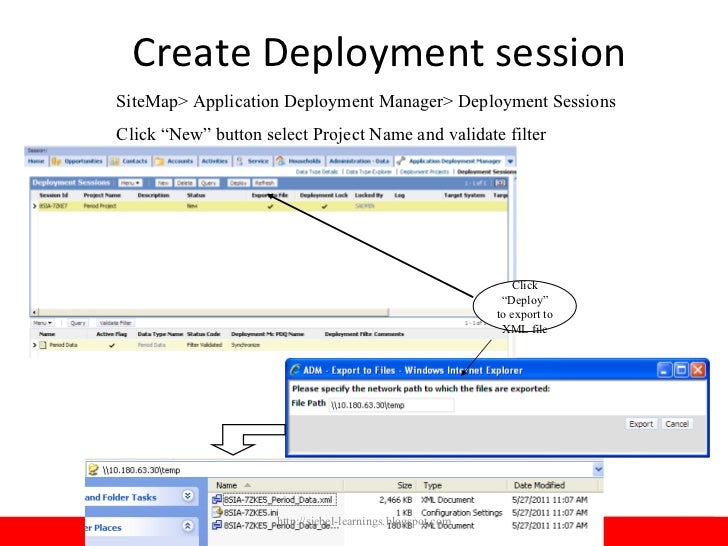
Task: Click the Application Deployment Manager wrench icon
Action: pos(401,161)
